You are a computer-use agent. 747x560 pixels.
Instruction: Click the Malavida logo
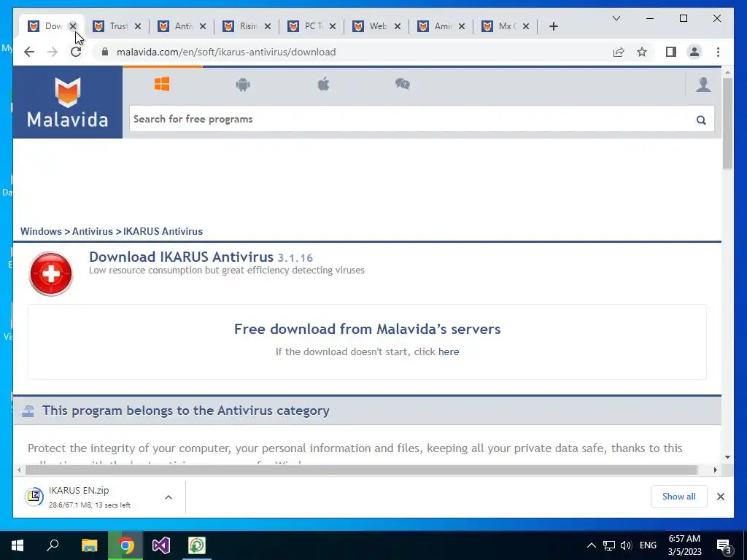point(68,102)
